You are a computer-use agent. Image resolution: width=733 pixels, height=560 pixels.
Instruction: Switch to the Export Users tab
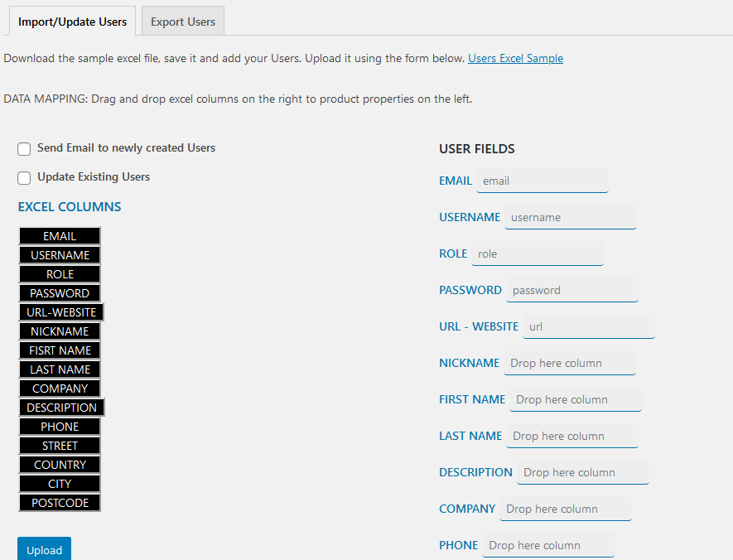[x=182, y=21]
